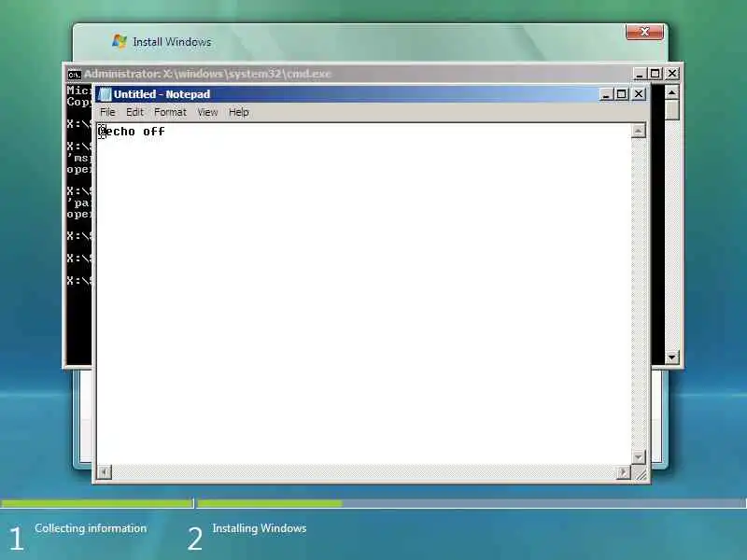
Task: Click the Collecting information progress bar
Action: 97,503
